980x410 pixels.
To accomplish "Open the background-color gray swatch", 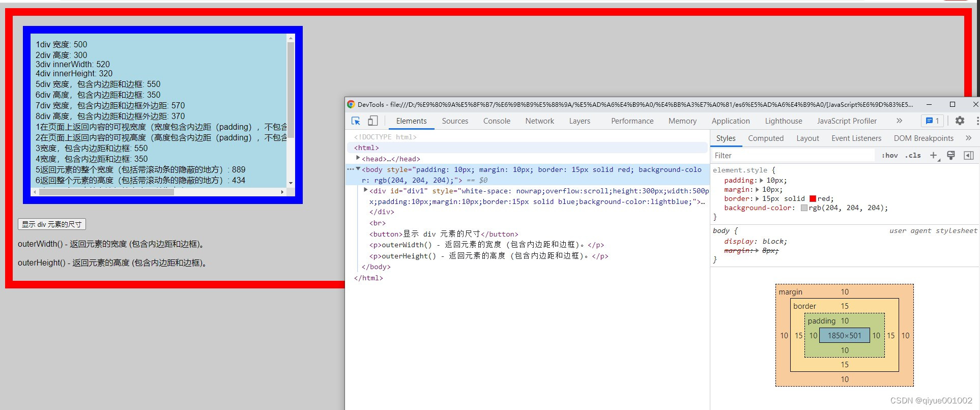I will pyautogui.click(x=804, y=208).
